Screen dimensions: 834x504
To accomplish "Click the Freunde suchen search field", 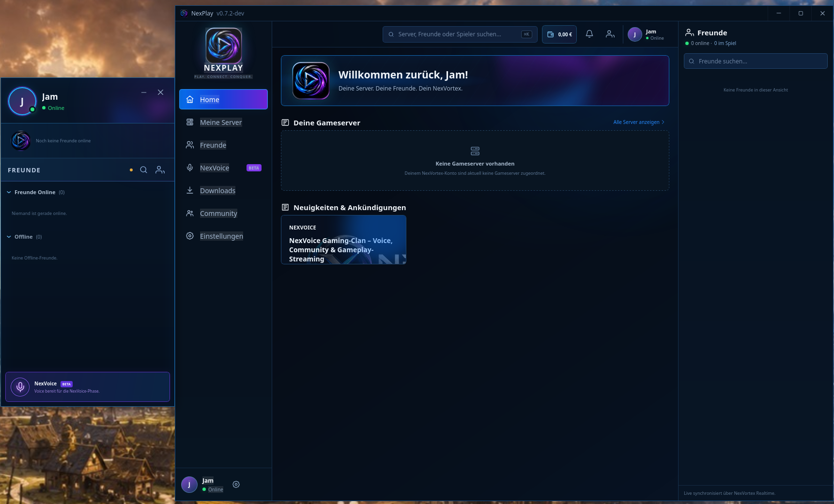I will tap(756, 61).
